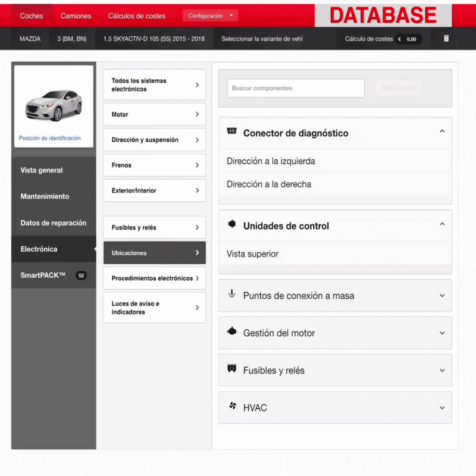476x476 pixels.
Task: Open Dirección y suspensión category
Action: pyautogui.click(x=155, y=140)
